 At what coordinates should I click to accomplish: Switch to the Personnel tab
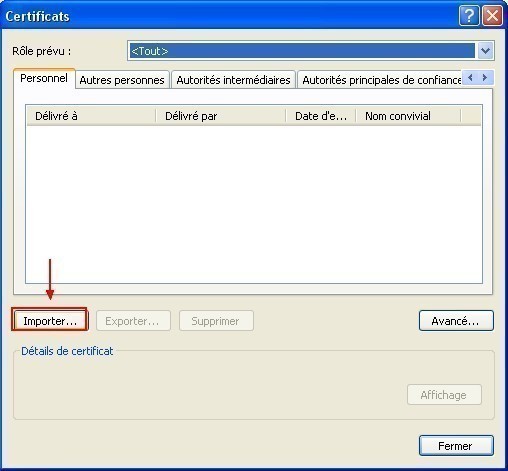pyautogui.click(x=44, y=78)
